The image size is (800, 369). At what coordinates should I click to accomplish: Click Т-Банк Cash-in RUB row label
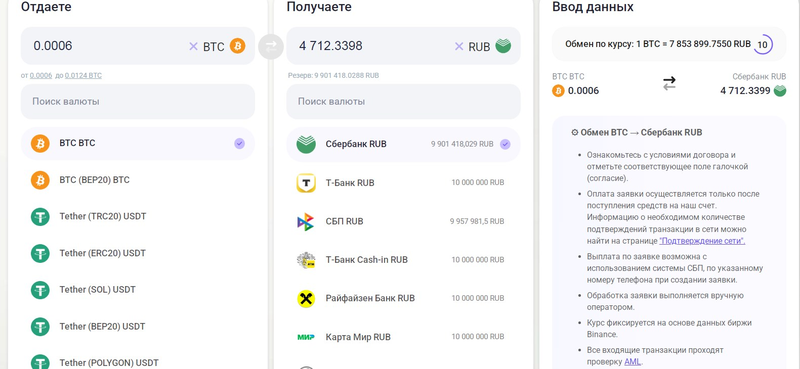367,260
